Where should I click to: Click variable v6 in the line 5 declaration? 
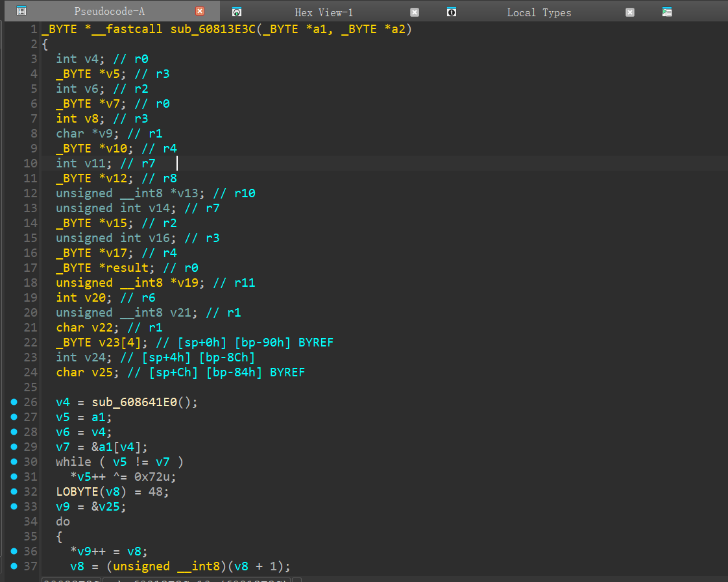point(91,89)
